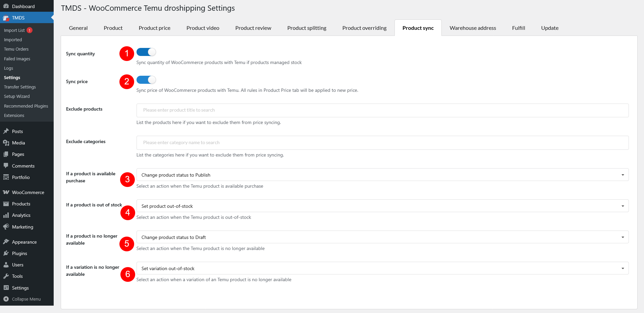Switch to the Product splitting tab
The height and width of the screenshot is (313, 644).
[307, 28]
